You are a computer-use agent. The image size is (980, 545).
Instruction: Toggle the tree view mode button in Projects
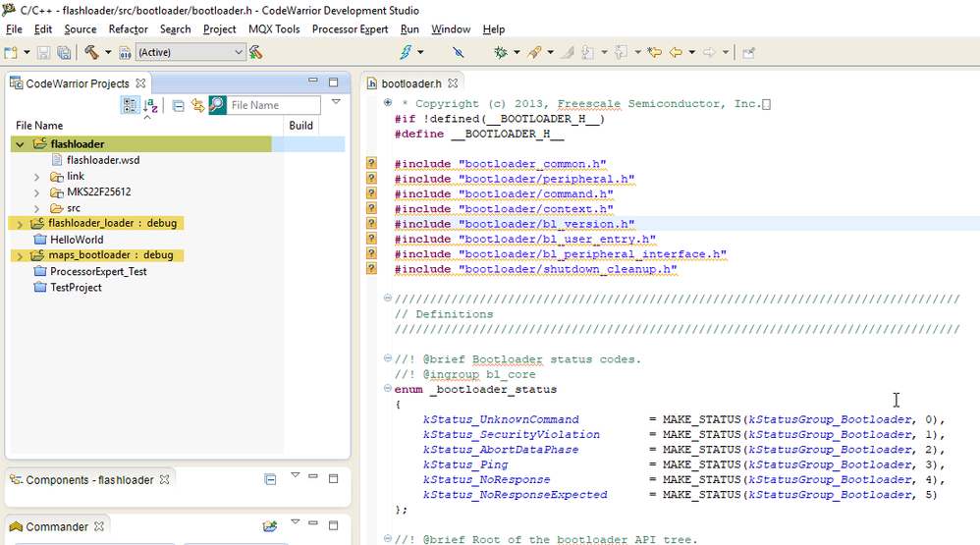pos(130,105)
